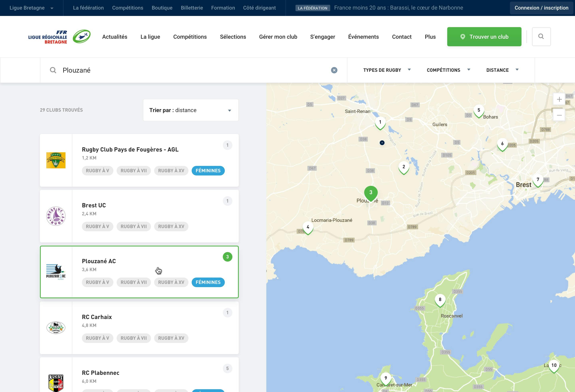The image size is (575, 392).
Task: Toggle the FÉMININES tag on Fougères club
Action: coord(208,171)
